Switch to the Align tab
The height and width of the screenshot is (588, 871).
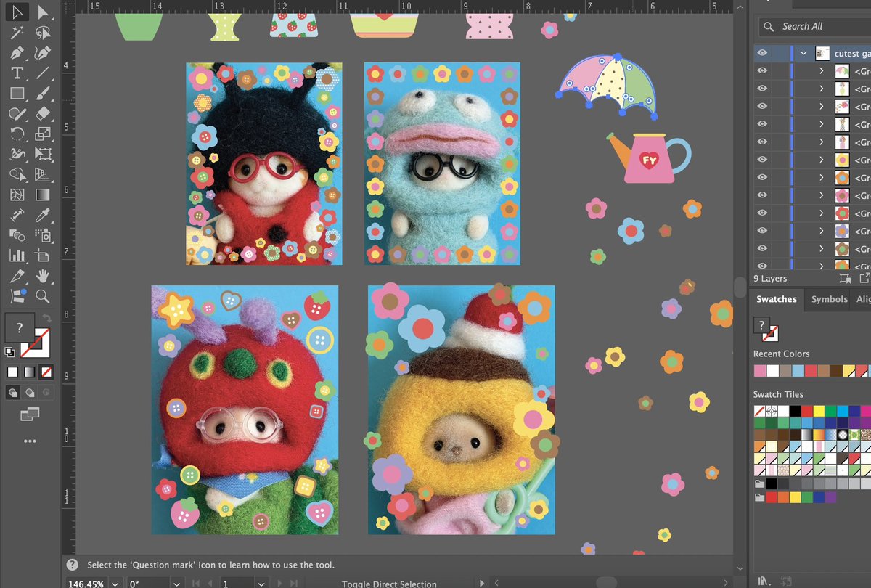point(864,299)
